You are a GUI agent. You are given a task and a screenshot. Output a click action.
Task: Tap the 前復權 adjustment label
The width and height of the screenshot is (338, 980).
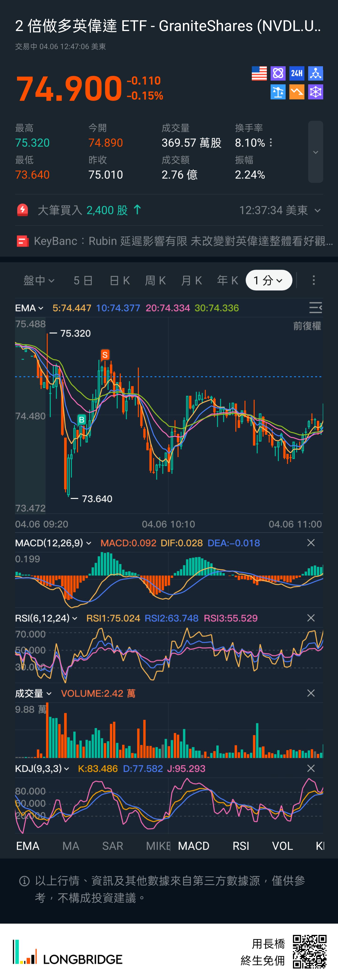pyautogui.click(x=307, y=326)
